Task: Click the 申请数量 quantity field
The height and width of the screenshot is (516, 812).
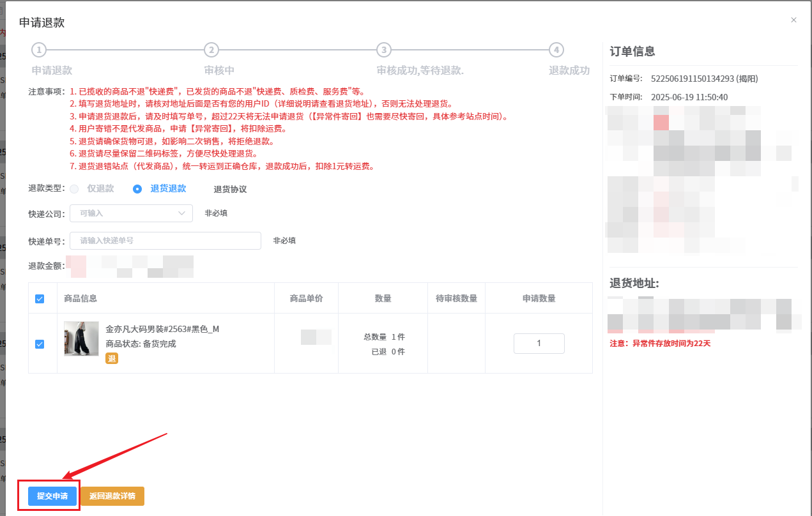Action: click(x=539, y=344)
